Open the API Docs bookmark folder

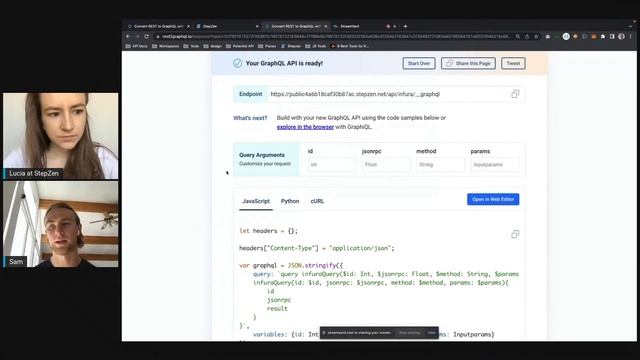pyautogui.click(x=137, y=46)
